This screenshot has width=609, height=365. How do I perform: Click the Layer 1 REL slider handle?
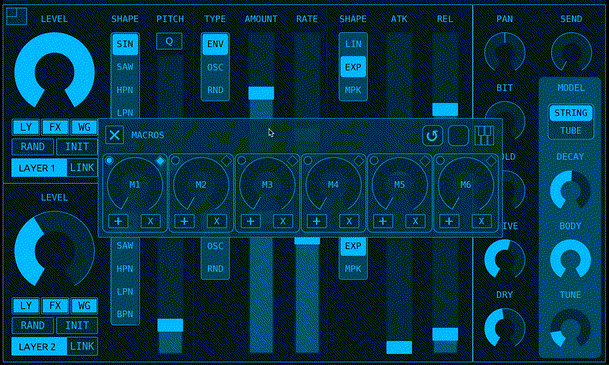pyautogui.click(x=445, y=110)
